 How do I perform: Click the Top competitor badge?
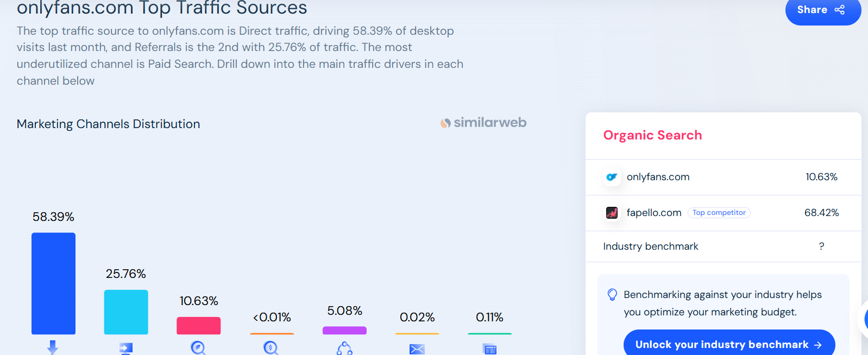pyautogui.click(x=719, y=213)
